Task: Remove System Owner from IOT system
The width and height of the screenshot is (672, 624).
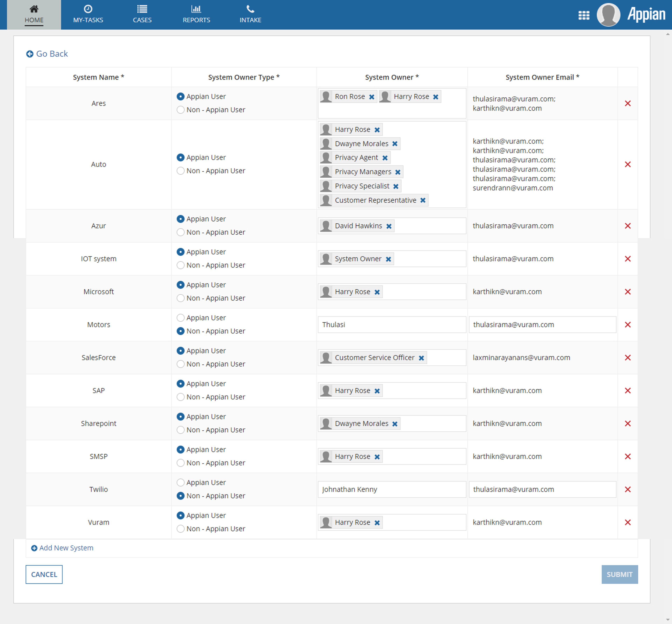Action: tap(388, 259)
